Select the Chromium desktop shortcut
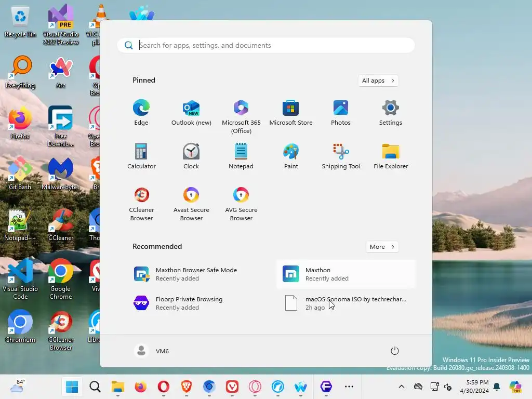This screenshot has width=532, height=399. click(x=20, y=327)
